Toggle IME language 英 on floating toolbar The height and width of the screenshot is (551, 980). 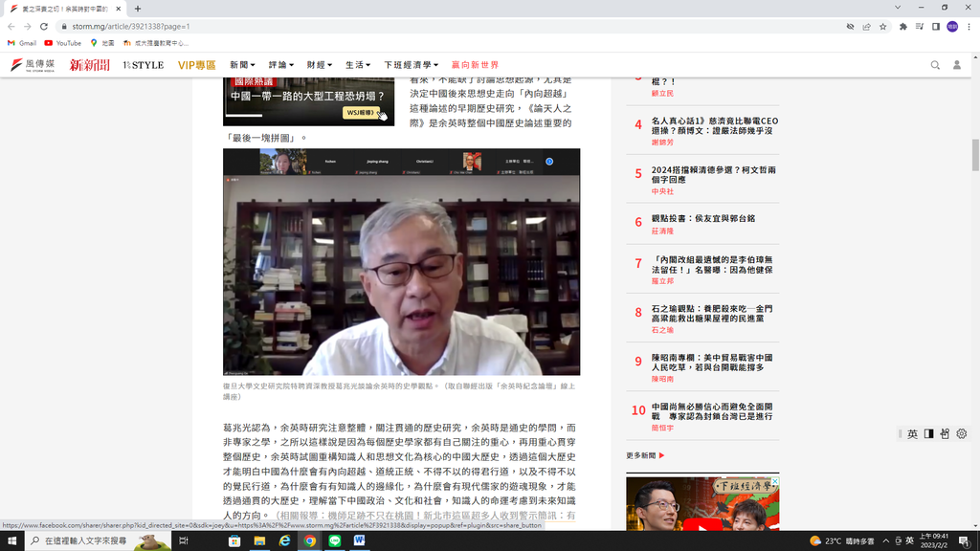tap(912, 434)
